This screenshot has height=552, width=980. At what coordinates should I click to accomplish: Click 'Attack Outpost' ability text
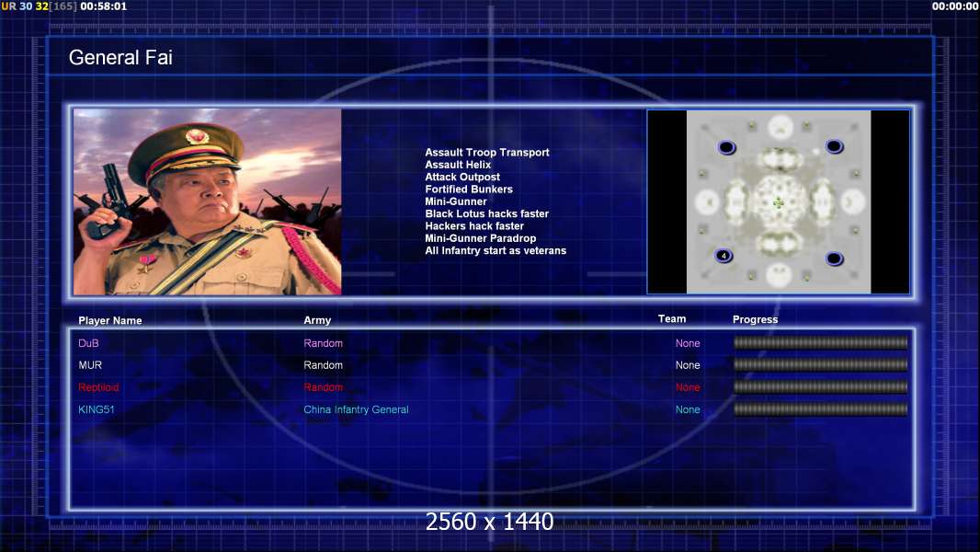click(x=462, y=177)
